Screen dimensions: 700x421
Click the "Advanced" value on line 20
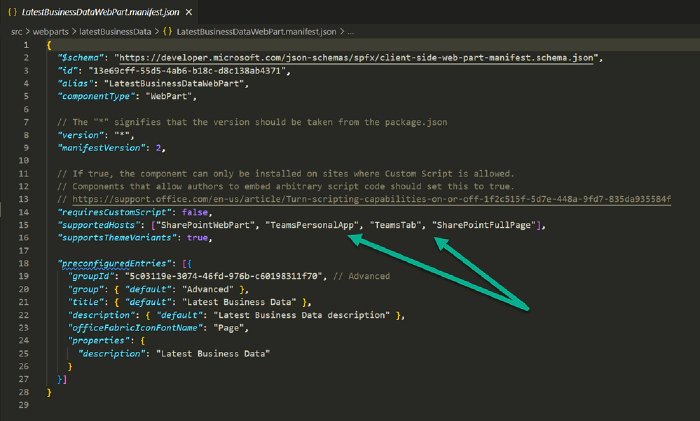(x=208, y=289)
